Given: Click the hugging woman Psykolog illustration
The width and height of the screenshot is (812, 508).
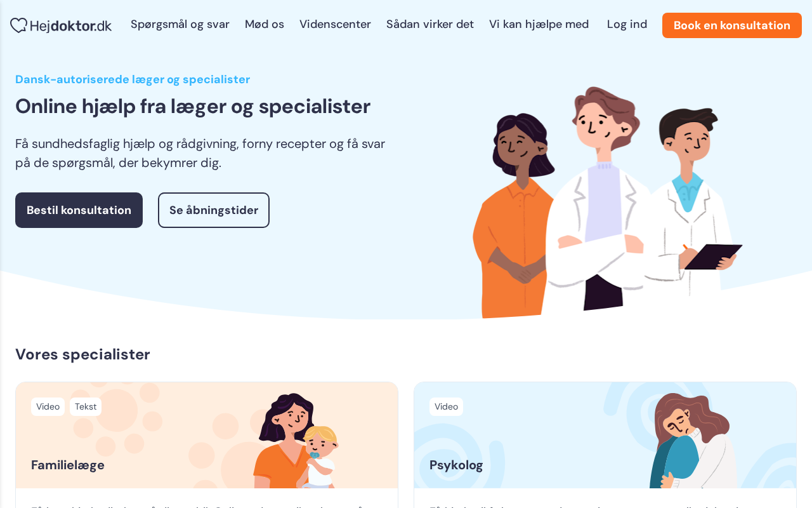Looking at the screenshot, I should (x=693, y=441).
